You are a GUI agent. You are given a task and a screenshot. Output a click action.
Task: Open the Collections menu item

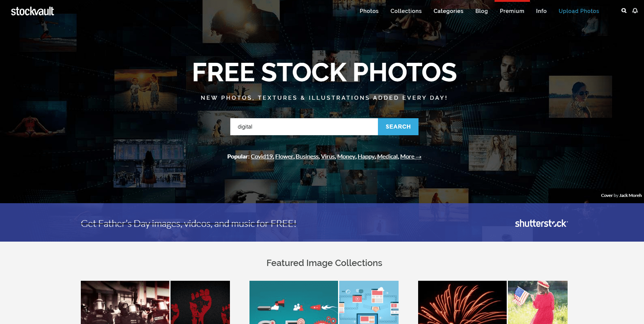coord(406,11)
